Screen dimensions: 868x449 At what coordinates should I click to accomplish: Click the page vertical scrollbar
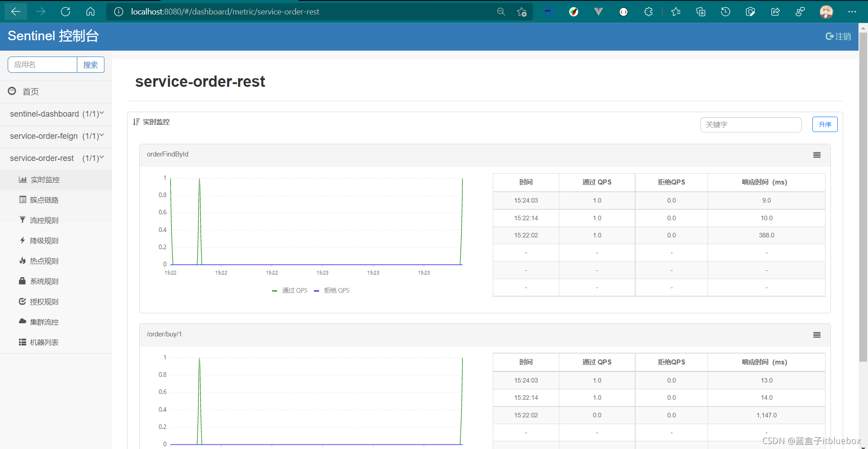point(863,197)
